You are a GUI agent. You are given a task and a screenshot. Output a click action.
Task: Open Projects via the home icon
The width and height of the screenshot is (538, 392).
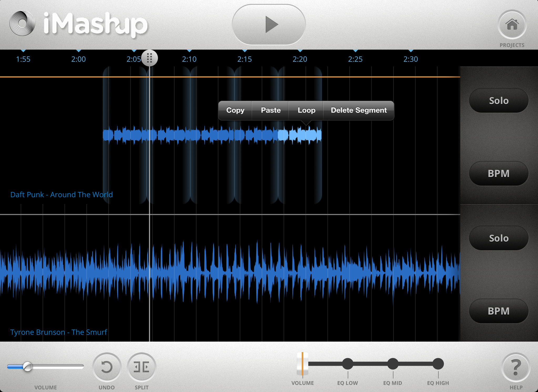(512, 25)
